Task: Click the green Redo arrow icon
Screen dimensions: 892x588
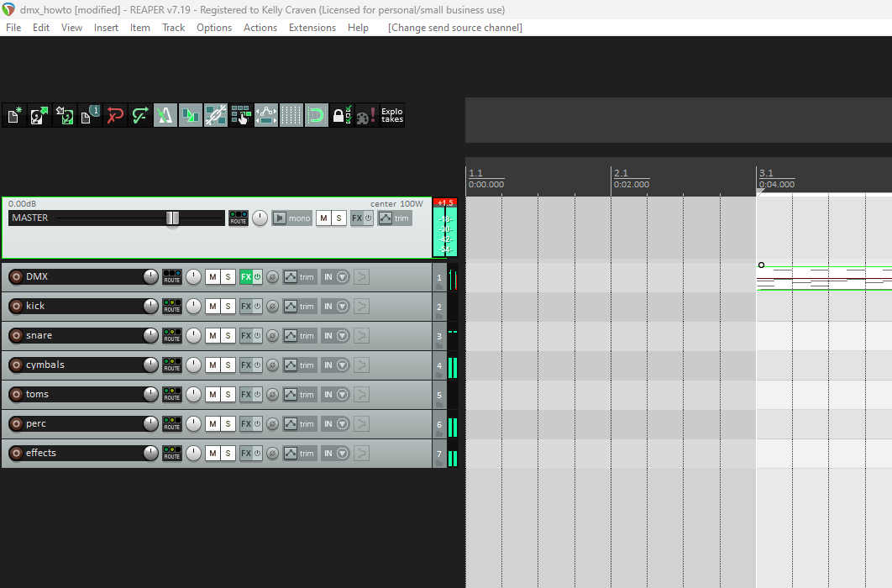Action: pyautogui.click(x=140, y=115)
